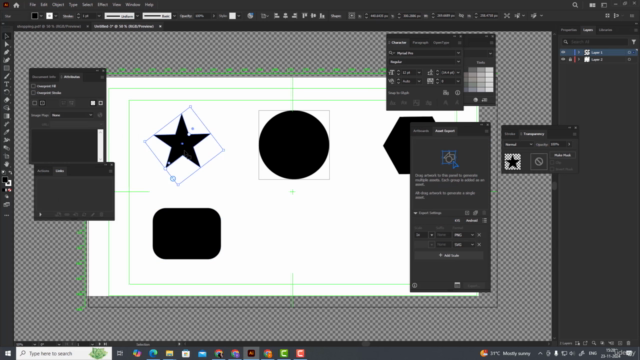Click the Recolor Artwork wheel icon

(250, 16)
